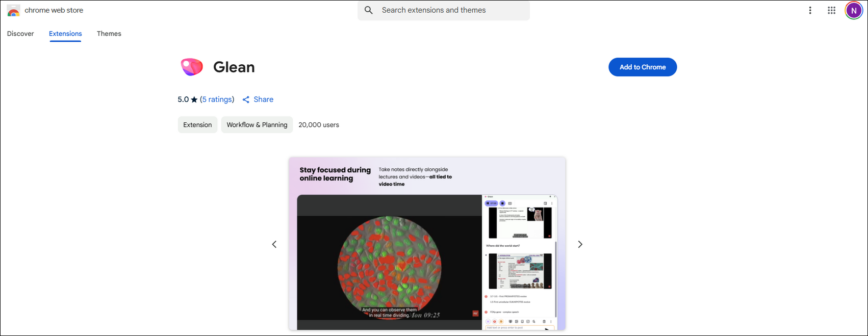The width and height of the screenshot is (868, 336).
Task: Advance to next screenshot with right arrow
Action: point(580,244)
